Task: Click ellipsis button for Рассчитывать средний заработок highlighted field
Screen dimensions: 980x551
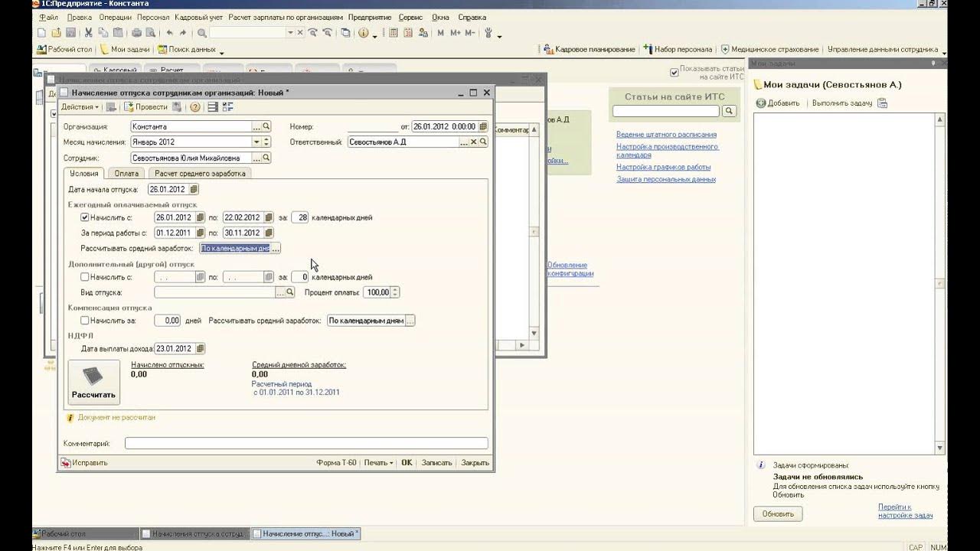Action: (x=276, y=248)
